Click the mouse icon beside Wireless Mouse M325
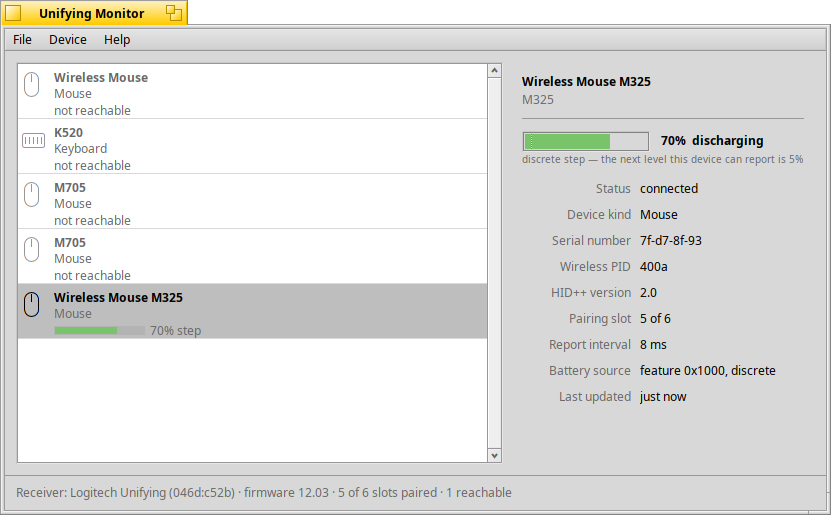831x515 pixels. point(32,305)
